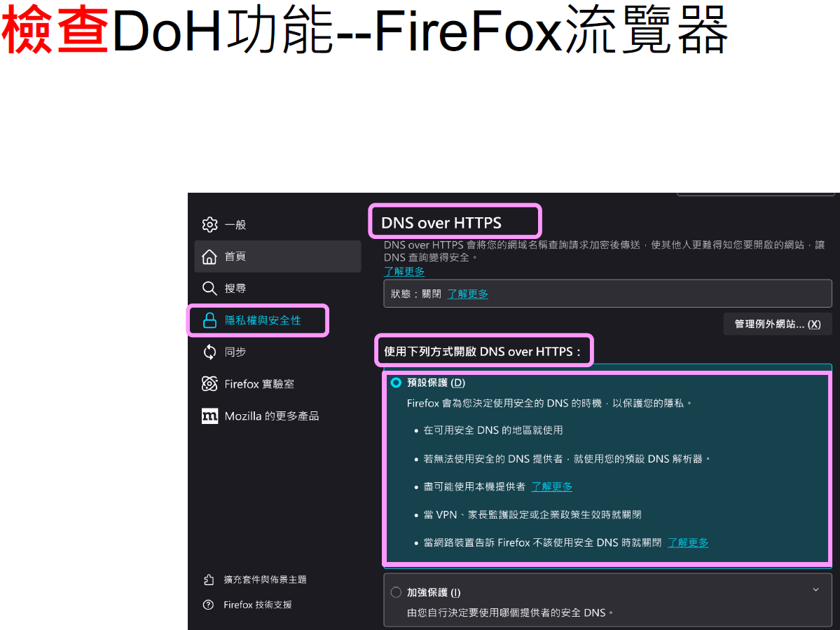The width and height of the screenshot is (840, 630).
Task: Expand the 加強保護 section chevron
Action: 815,590
